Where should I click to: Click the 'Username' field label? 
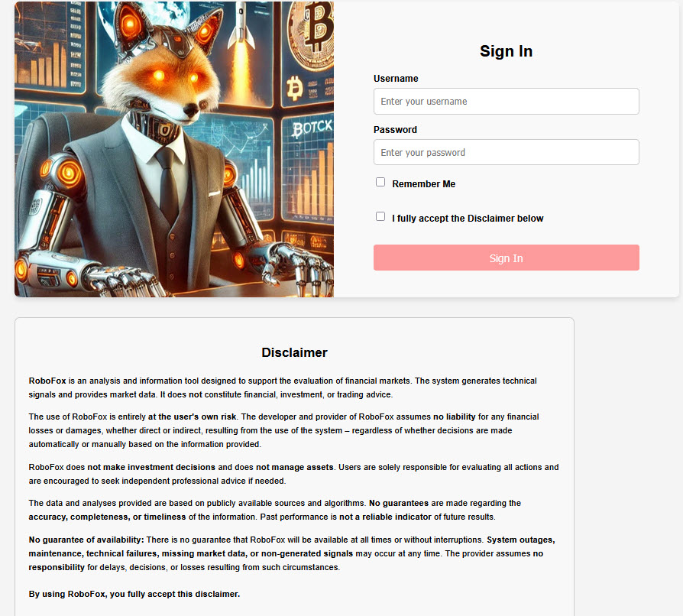396,79
